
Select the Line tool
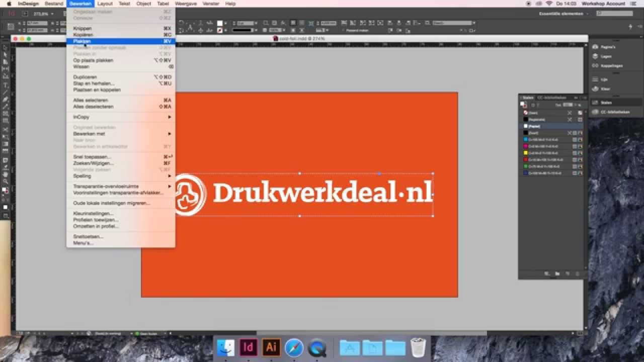(x=6, y=92)
